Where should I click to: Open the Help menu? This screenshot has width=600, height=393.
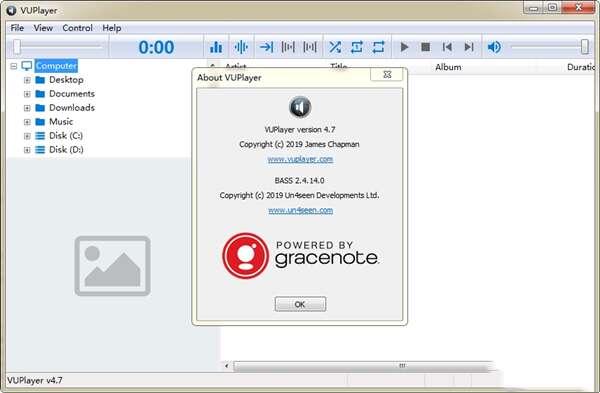tap(112, 28)
